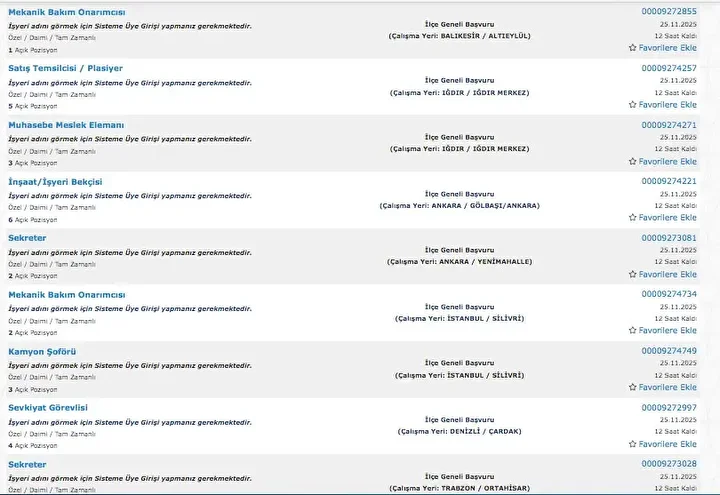Star the İnşaat/İşyeri Bekçisi listing

pos(632,217)
